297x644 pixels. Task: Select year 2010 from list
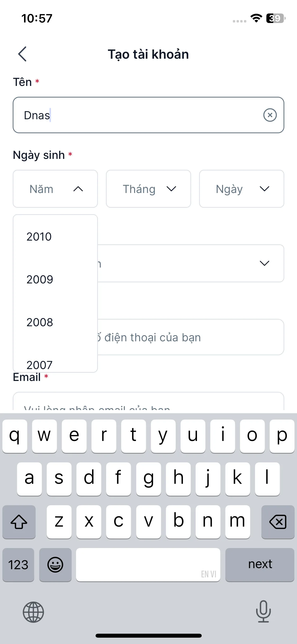(x=39, y=237)
